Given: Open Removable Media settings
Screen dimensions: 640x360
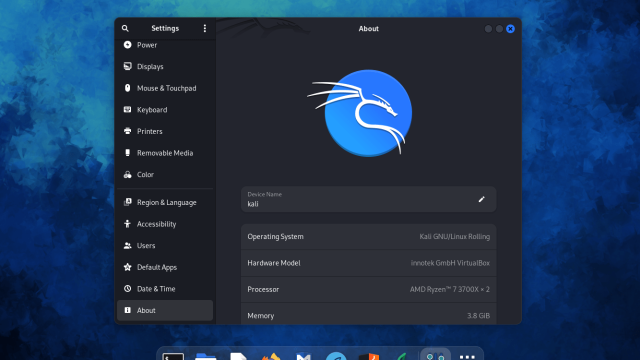Looking at the screenshot, I should click(x=165, y=153).
